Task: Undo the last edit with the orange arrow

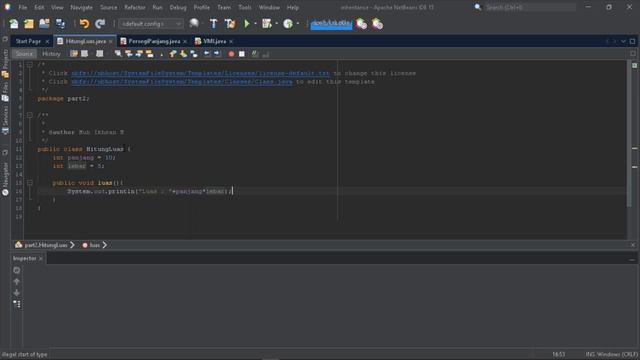Action: (x=84, y=24)
